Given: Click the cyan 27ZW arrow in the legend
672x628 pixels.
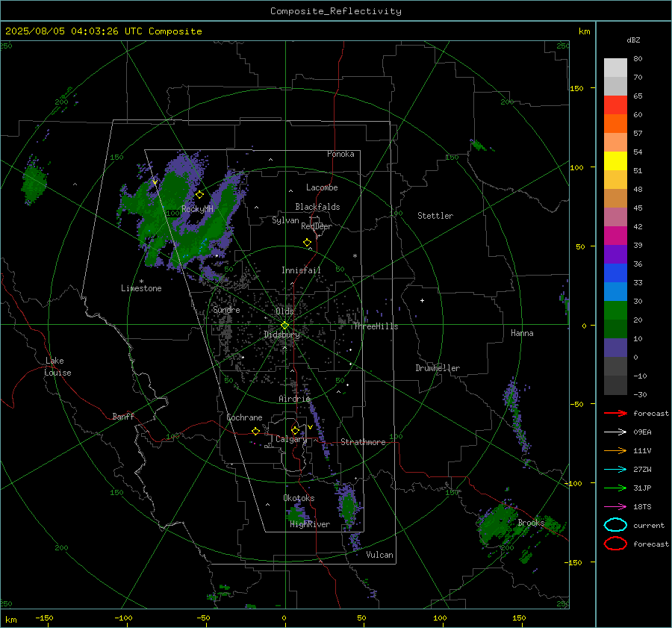Looking at the screenshot, I should pos(615,470).
